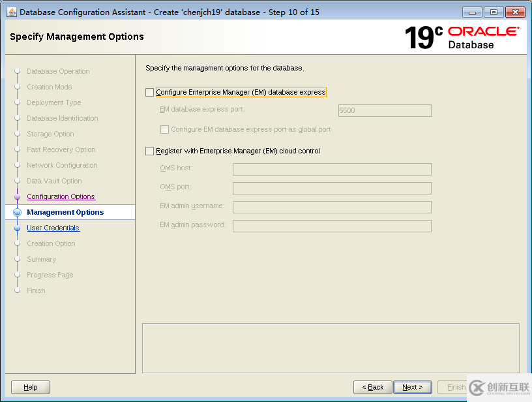
Task: Click the Deployment Type step text
Action: tap(54, 102)
